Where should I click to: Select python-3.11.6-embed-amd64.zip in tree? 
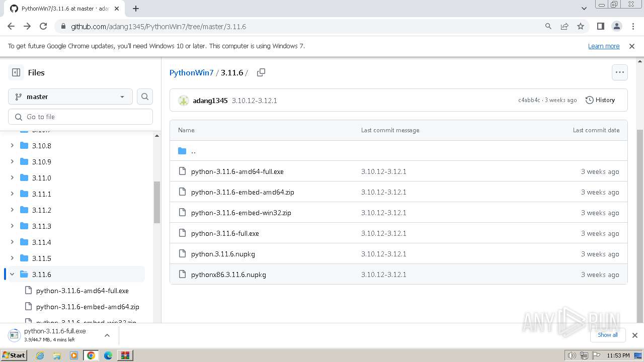coord(88,307)
